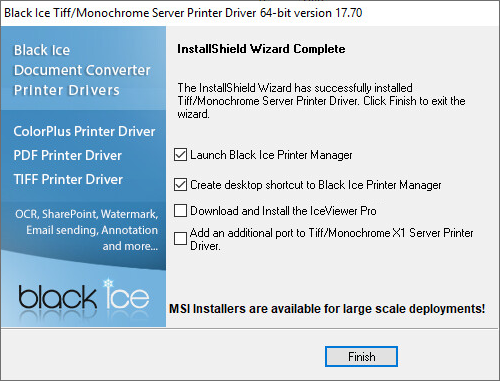Click the black ice logo
The image size is (500, 381).
(83, 295)
